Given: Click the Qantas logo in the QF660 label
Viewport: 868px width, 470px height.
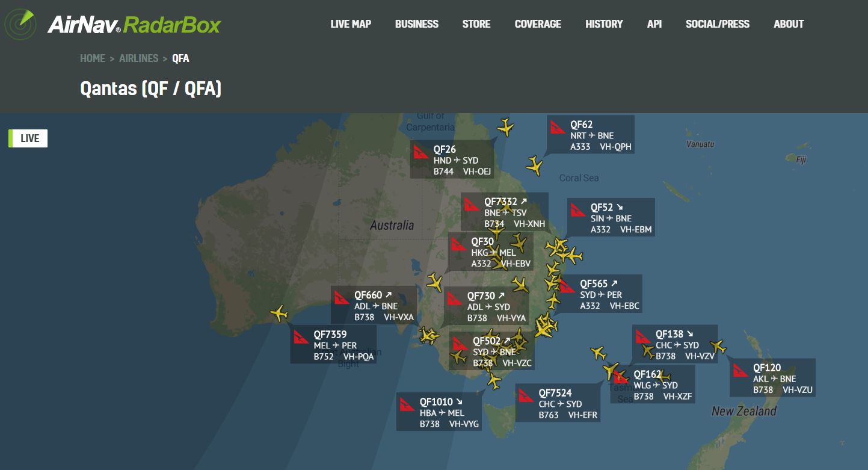Looking at the screenshot, I should (x=342, y=297).
